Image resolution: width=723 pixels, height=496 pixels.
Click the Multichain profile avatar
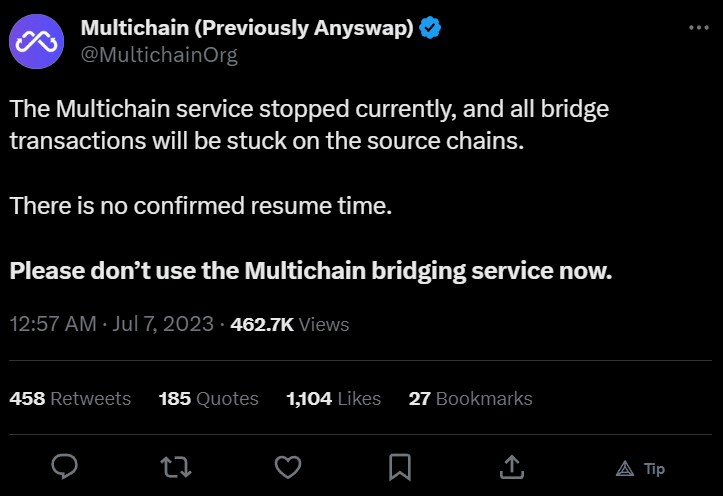click(38, 41)
